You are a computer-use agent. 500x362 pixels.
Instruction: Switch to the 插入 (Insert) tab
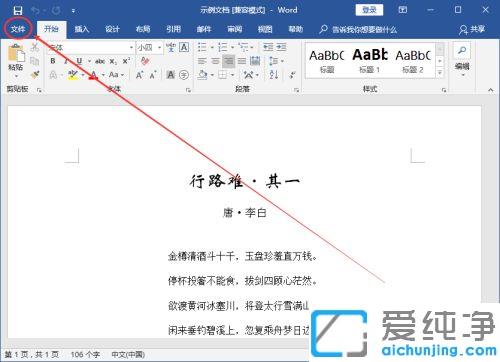click(82, 29)
